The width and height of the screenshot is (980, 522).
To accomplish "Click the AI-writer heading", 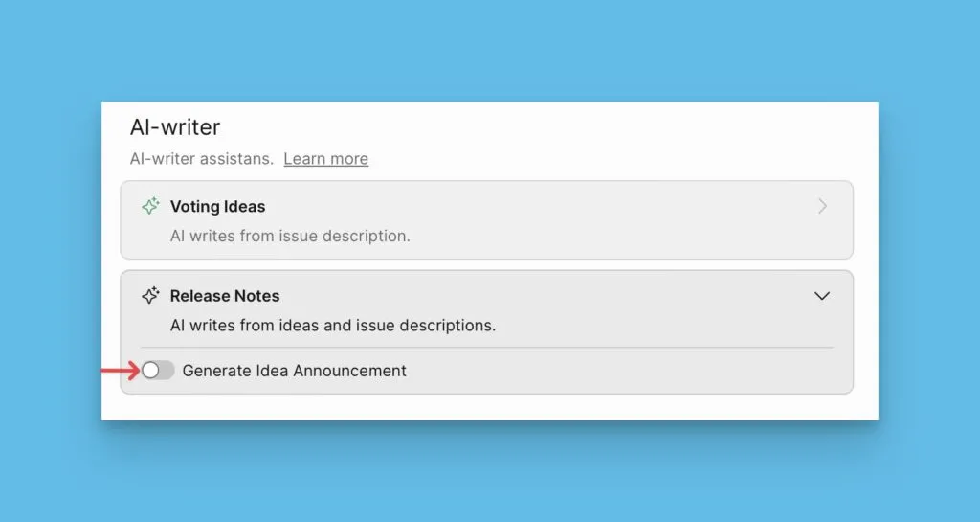I will click(x=175, y=126).
